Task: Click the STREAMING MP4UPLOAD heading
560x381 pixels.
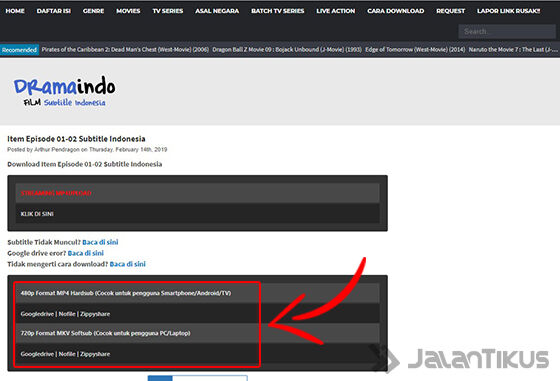Action: (x=56, y=193)
